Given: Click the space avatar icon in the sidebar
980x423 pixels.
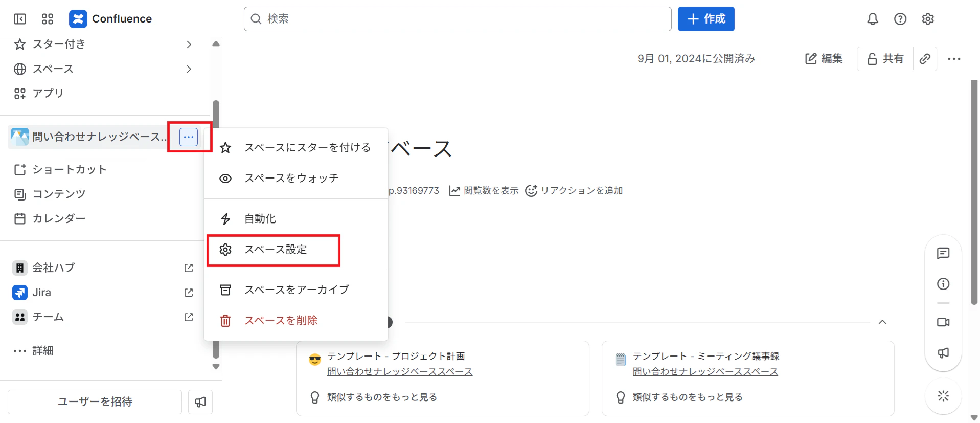Looking at the screenshot, I should [20, 137].
